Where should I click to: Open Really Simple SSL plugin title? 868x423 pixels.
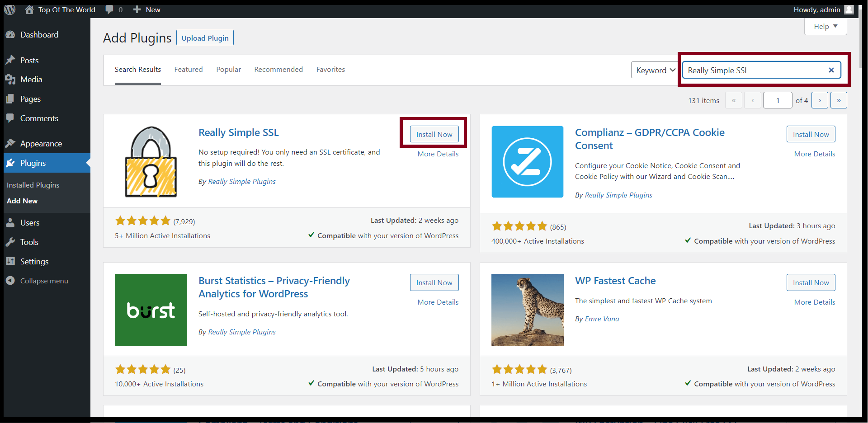click(239, 132)
